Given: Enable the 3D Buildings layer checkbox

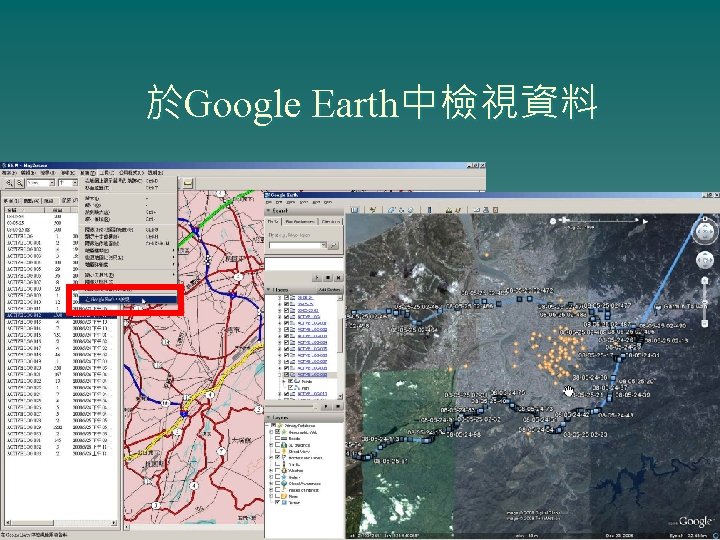Looking at the screenshot, I should 277,445.
